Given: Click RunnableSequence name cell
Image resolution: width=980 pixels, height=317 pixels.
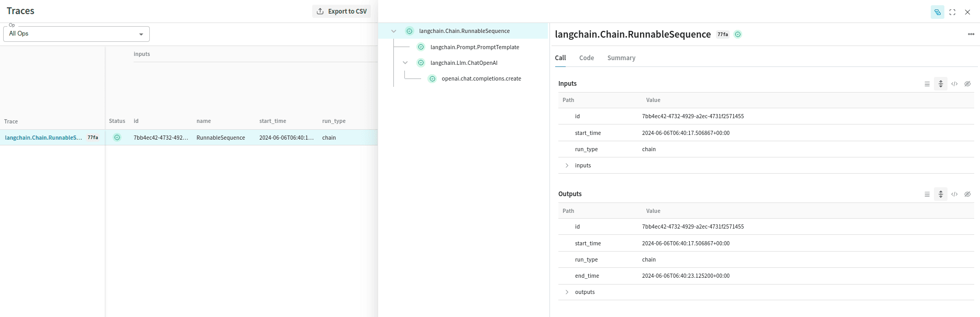Looking at the screenshot, I should (x=221, y=138).
